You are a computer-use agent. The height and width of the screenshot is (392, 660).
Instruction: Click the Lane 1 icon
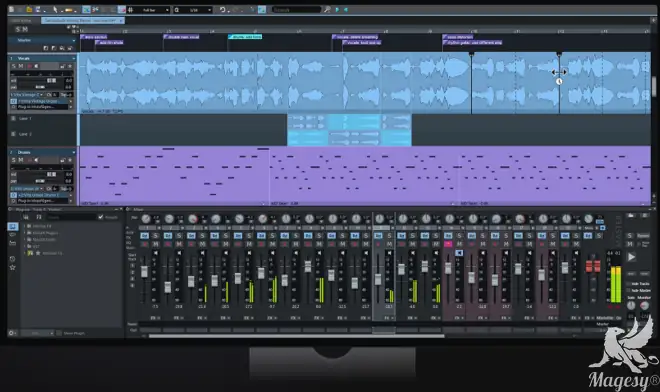click(13, 118)
